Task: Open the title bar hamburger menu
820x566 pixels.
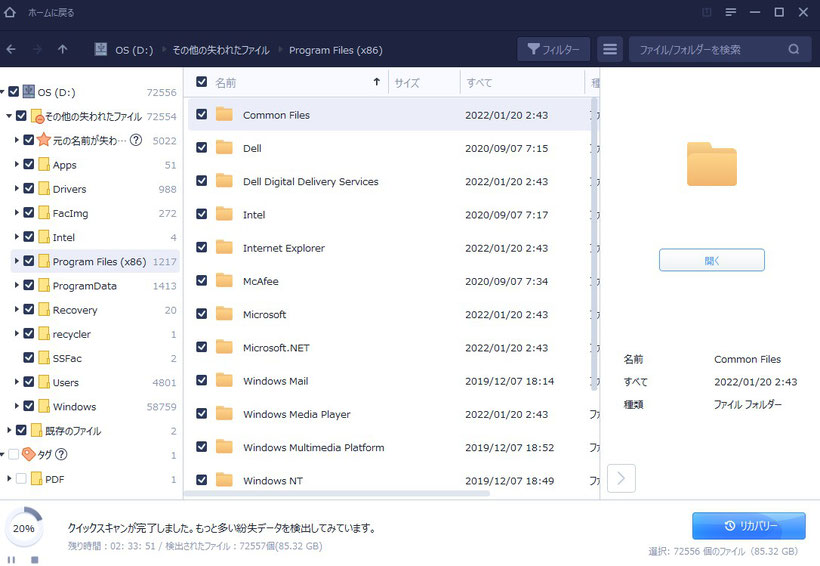Action: [x=731, y=12]
